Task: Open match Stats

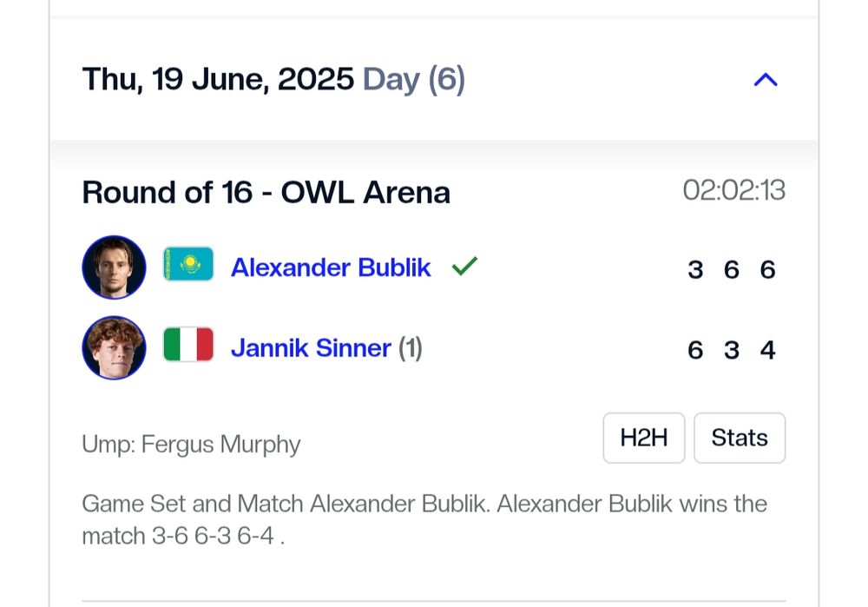Action: pyautogui.click(x=740, y=438)
